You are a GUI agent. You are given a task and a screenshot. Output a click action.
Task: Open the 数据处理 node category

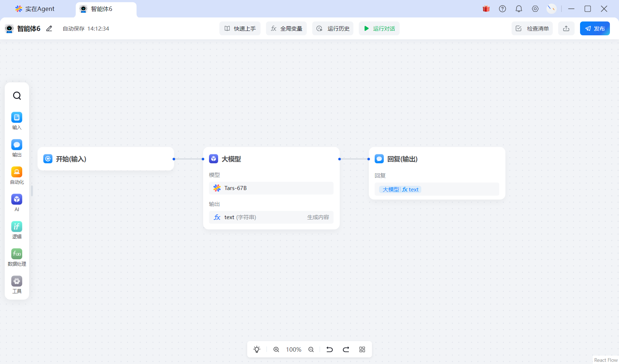click(17, 254)
